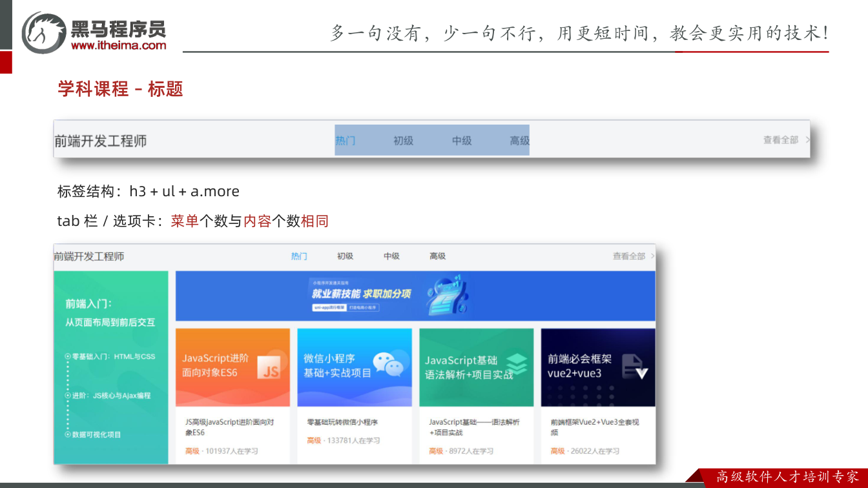Click text 标签结构：h3 + ul + a.more

(x=149, y=191)
